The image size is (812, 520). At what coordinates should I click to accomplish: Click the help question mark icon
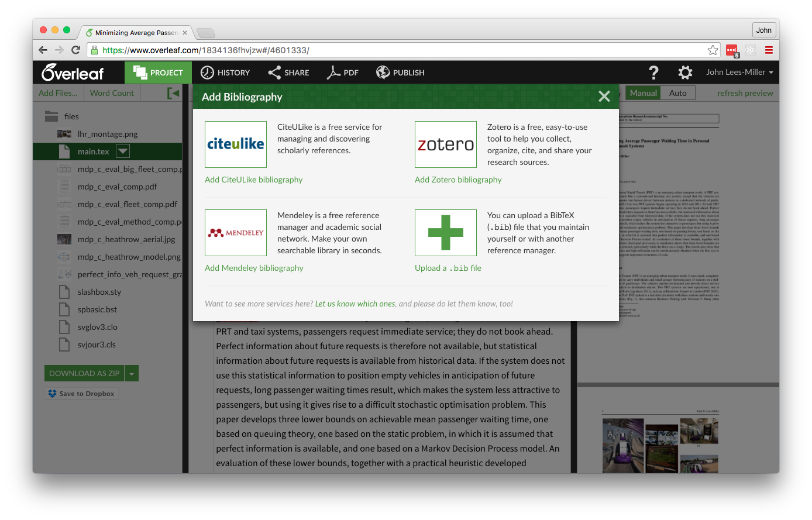(x=653, y=73)
